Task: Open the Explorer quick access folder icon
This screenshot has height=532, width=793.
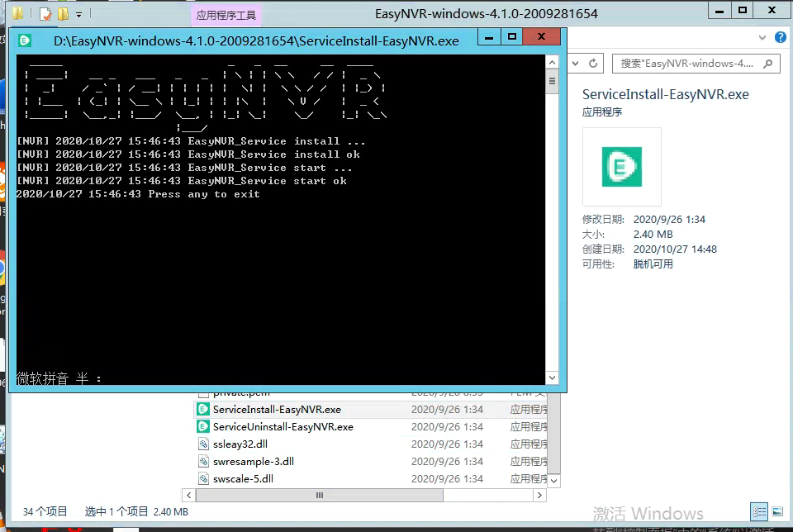Action: (x=17, y=14)
